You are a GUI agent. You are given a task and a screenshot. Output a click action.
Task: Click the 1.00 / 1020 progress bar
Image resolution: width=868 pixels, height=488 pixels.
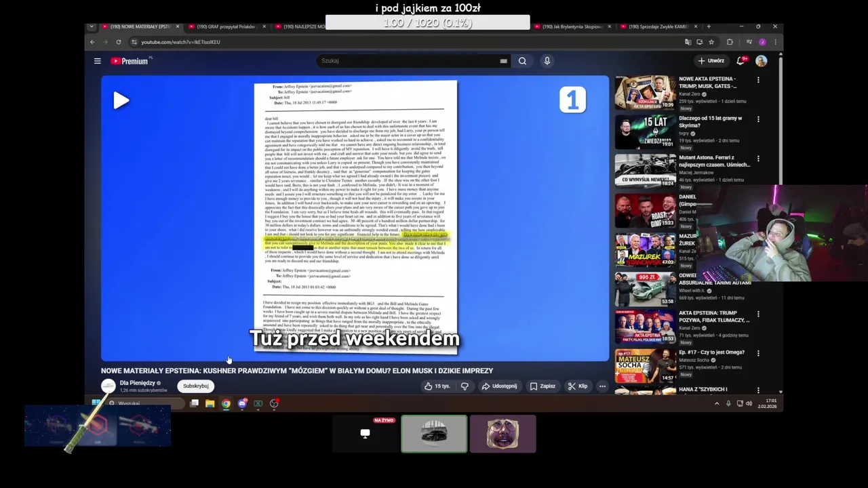click(427, 23)
